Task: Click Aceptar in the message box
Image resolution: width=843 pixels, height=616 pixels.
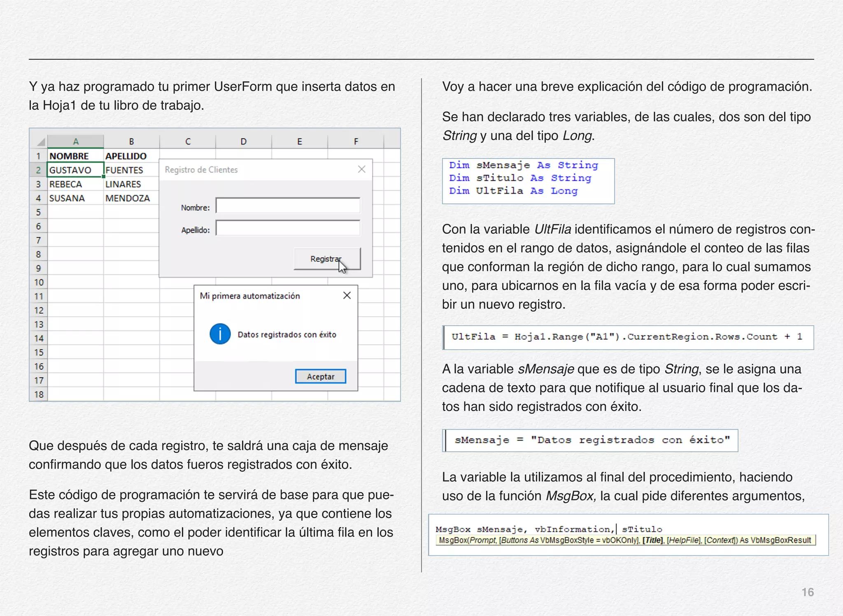Action: [321, 376]
